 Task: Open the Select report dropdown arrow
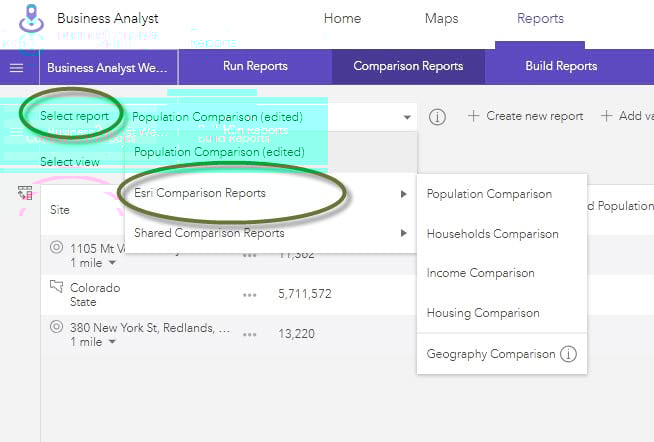click(x=407, y=117)
